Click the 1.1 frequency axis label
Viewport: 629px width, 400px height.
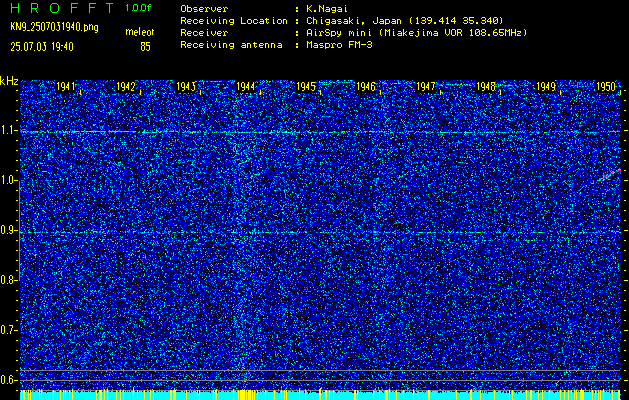tap(9, 130)
